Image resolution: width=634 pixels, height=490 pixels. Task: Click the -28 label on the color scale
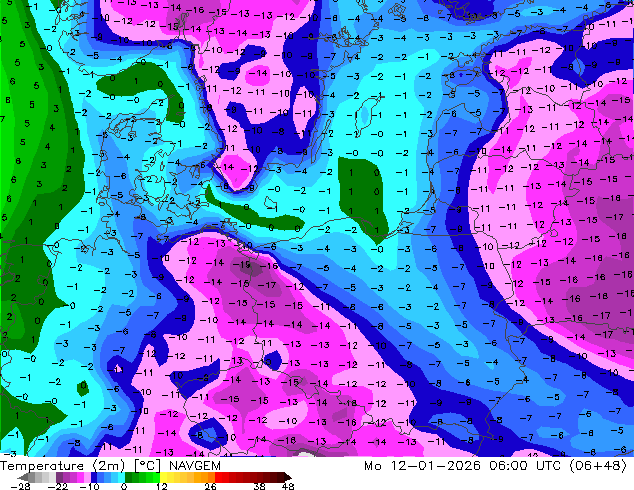point(20,486)
